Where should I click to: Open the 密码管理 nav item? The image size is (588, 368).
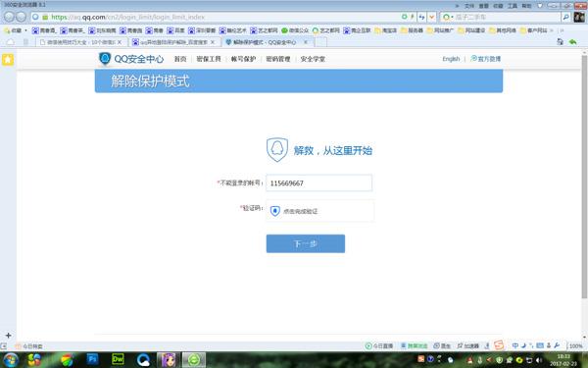pyautogui.click(x=278, y=59)
